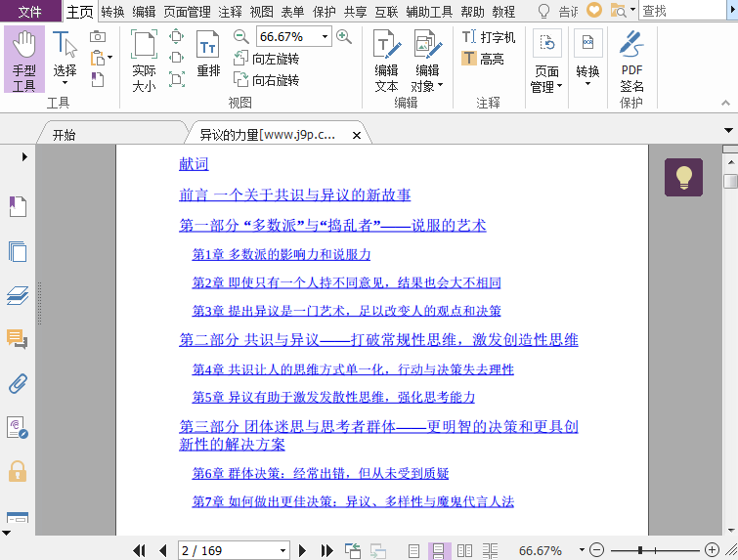This screenshot has height=560, width=738.
Task: Click the Find (查找) search field
Action: 682,11
